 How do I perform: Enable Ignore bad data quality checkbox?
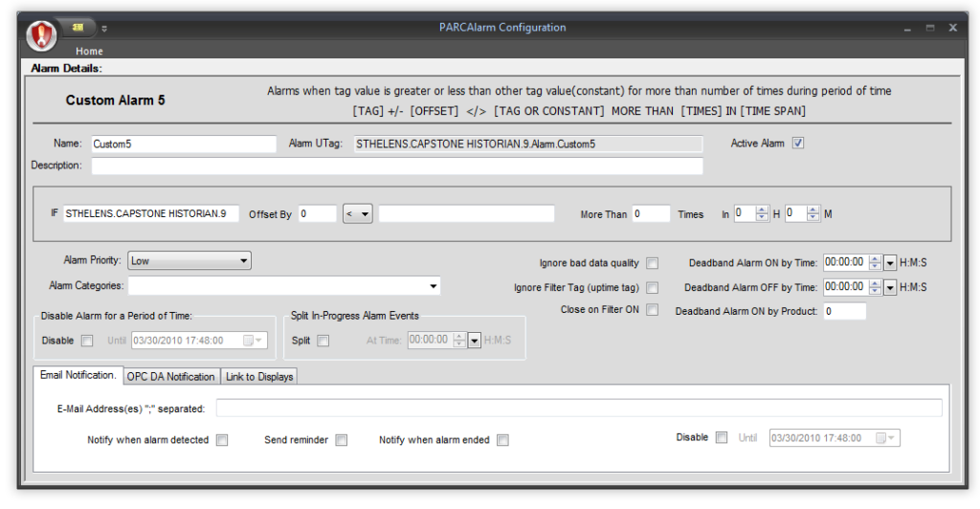coord(653,263)
